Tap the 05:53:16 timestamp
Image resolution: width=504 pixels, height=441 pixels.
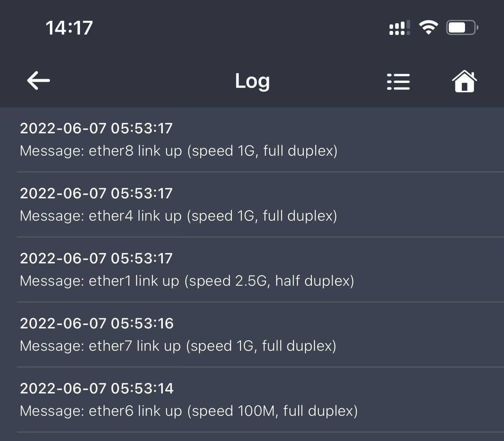[97, 324]
